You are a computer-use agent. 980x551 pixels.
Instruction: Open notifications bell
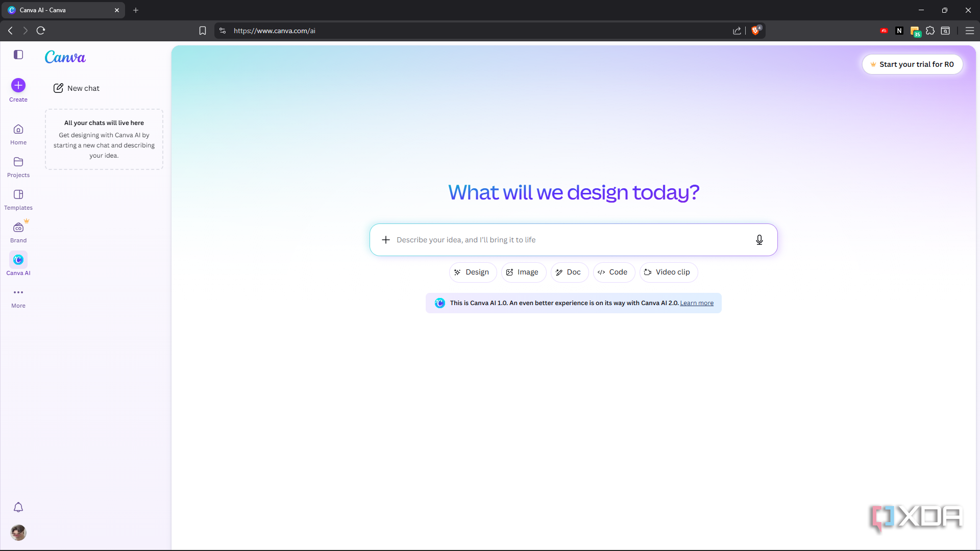coord(18,507)
